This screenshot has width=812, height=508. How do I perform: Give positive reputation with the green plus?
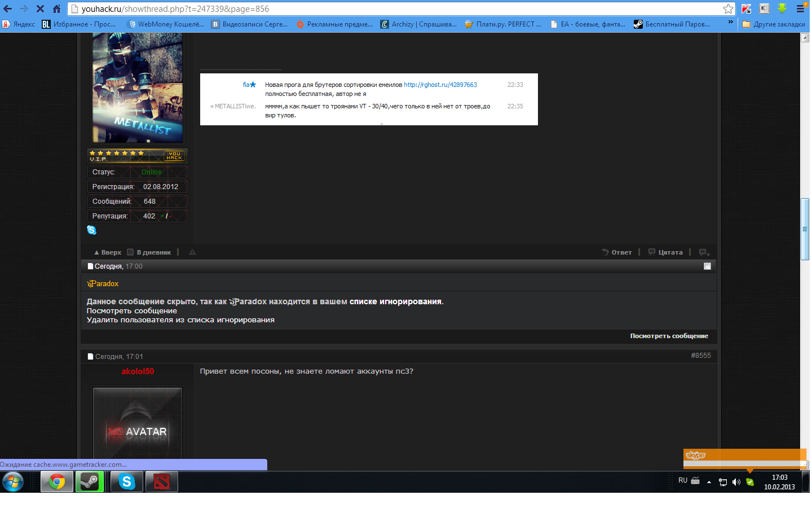point(162,216)
